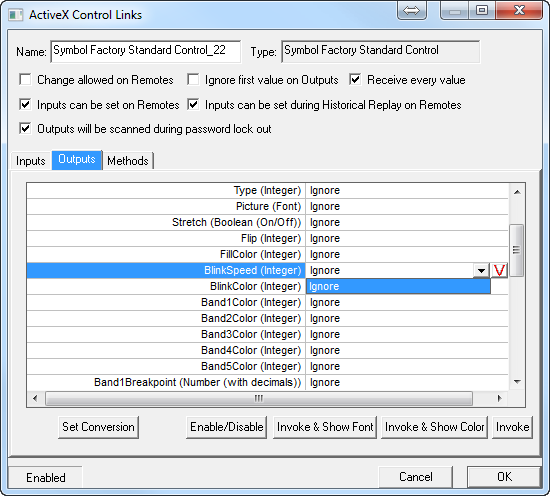Click the Enable/Disable button
The height and width of the screenshot is (496, 550).
(x=226, y=427)
